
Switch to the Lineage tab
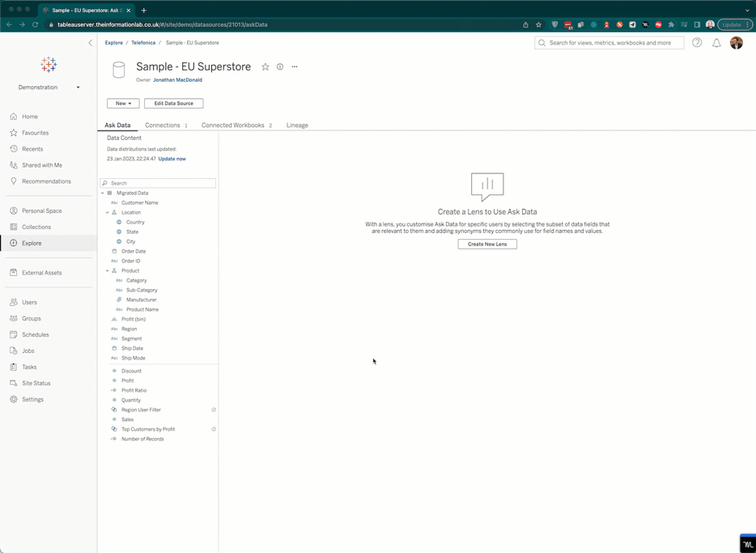tap(297, 125)
